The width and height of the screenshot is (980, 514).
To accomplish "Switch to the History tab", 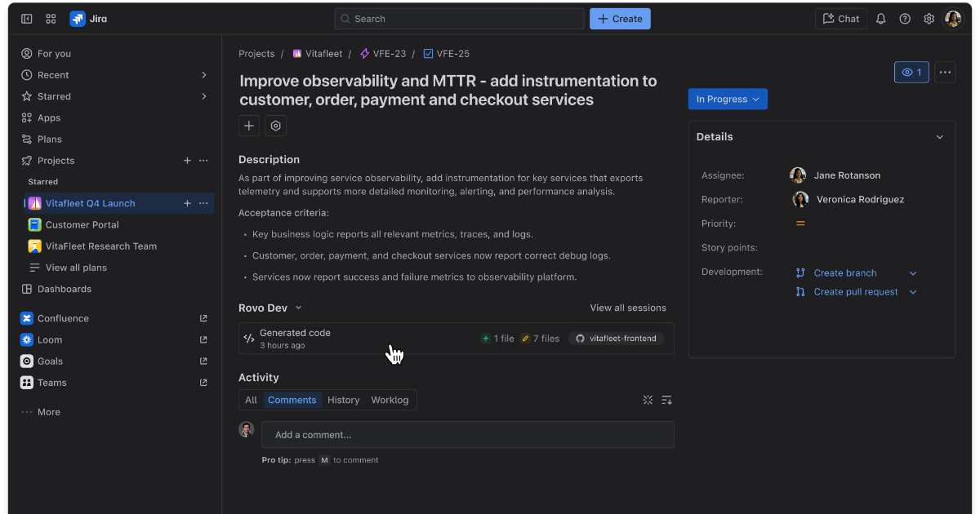I will point(343,400).
